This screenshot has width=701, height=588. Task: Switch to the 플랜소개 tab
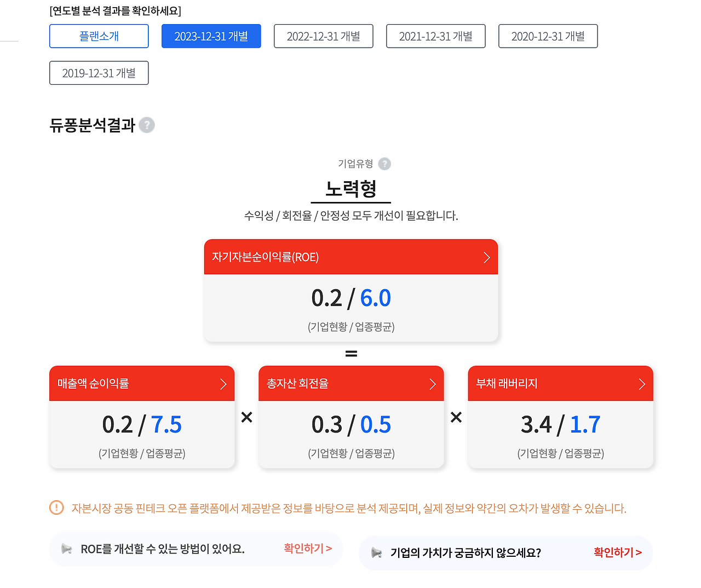pyautogui.click(x=99, y=36)
